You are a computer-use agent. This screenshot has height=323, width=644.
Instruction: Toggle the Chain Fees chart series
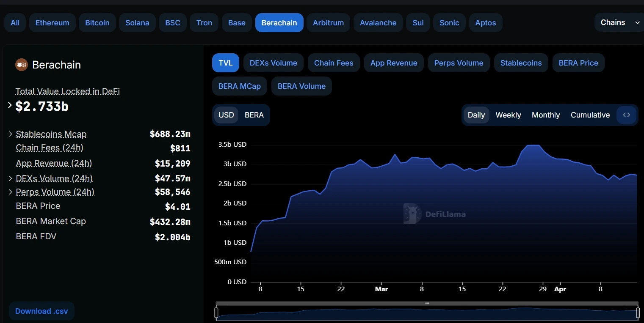[334, 63]
